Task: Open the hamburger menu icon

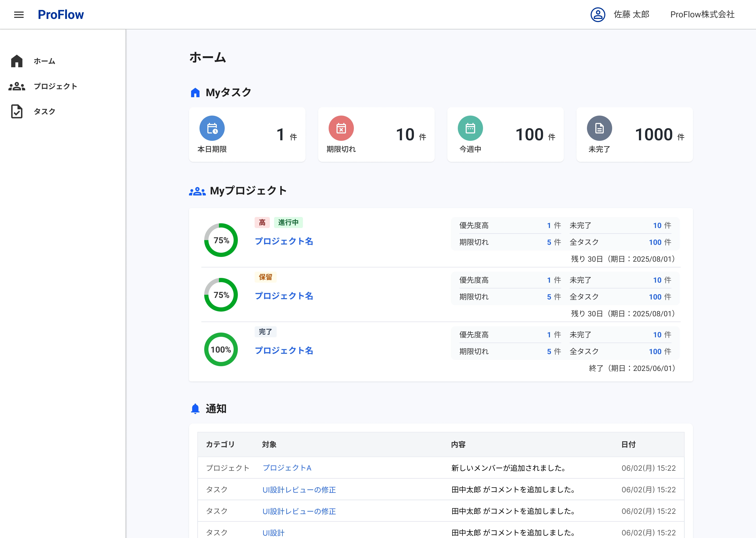Action: tap(19, 14)
